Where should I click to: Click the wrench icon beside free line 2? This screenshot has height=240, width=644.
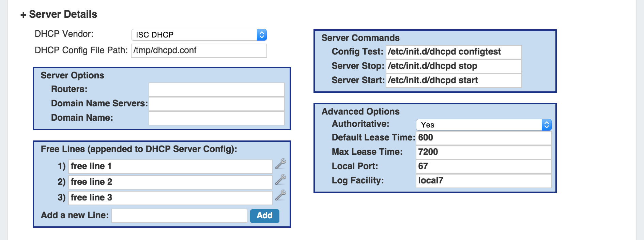[x=280, y=180]
